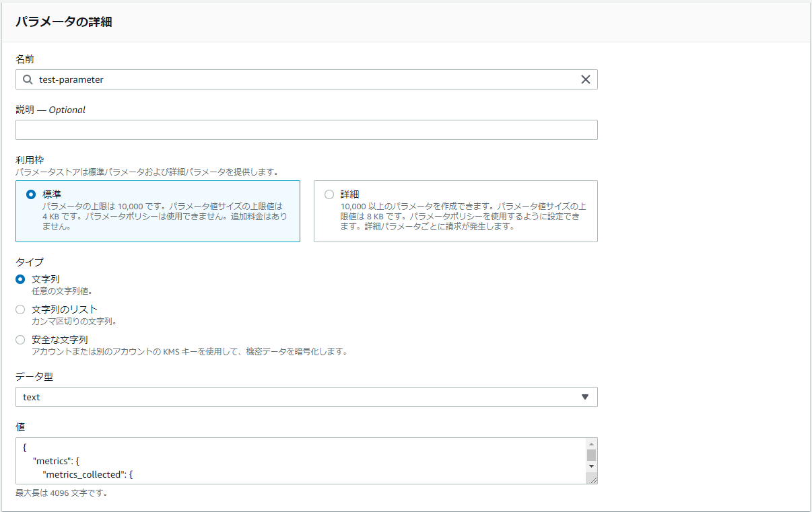Choose the 安全な文字列 type radio button
This screenshot has height=512, width=812.
(x=20, y=340)
